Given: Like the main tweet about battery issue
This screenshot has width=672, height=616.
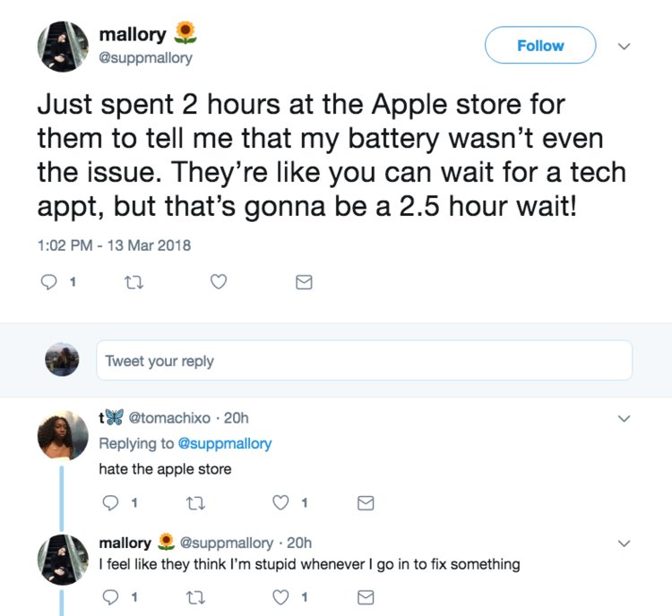Looking at the screenshot, I should 219,282.
